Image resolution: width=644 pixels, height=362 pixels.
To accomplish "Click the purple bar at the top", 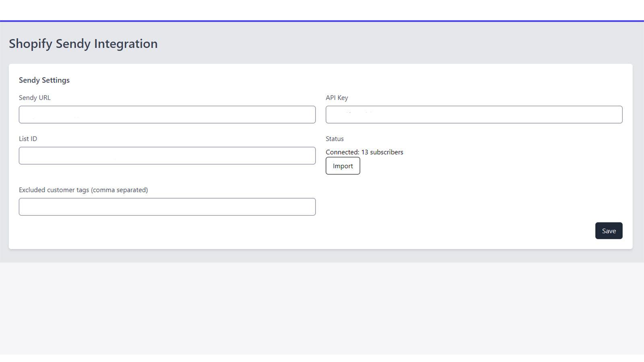I will [322, 21].
